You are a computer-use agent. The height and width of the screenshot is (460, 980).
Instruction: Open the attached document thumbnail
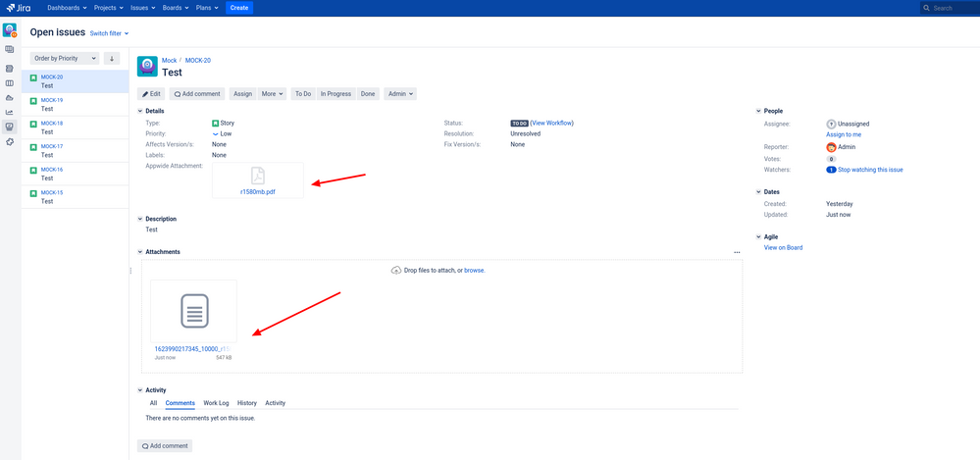[193, 312]
